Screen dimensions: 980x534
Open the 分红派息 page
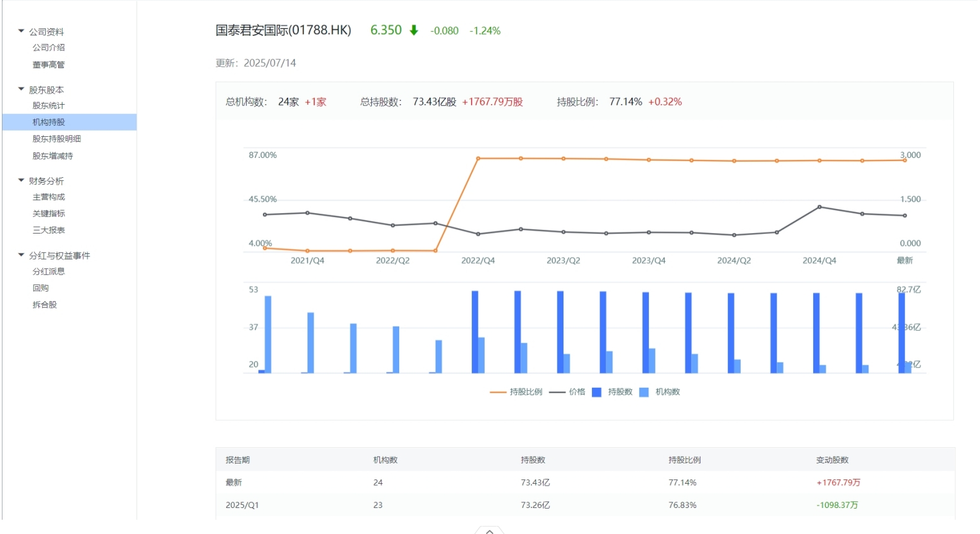48,271
